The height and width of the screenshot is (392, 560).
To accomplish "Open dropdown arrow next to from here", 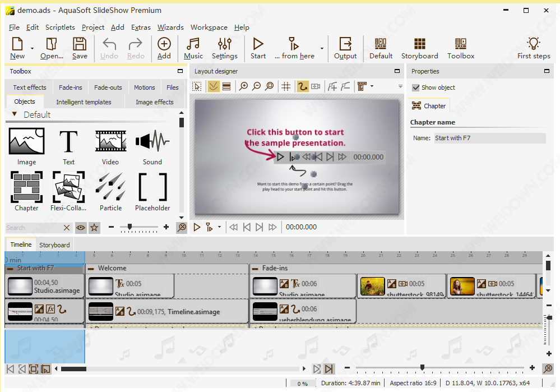I will (322, 48).
